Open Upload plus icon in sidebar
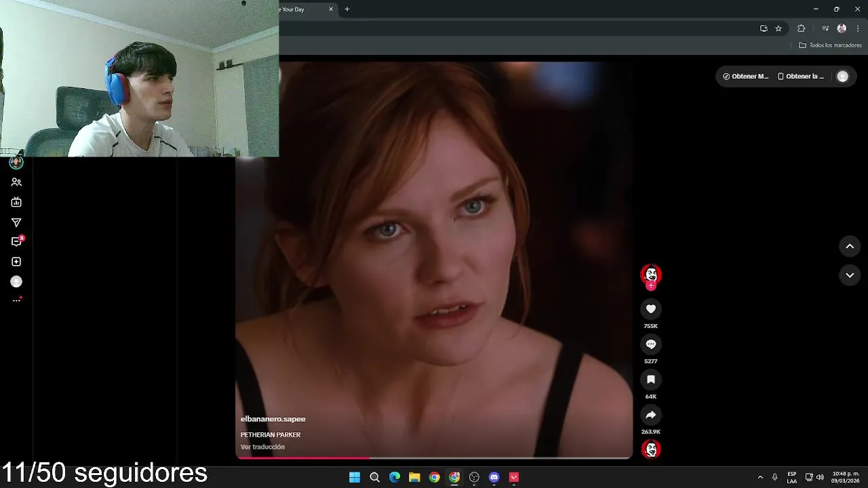The image size is (868, 488). point(16,262)
